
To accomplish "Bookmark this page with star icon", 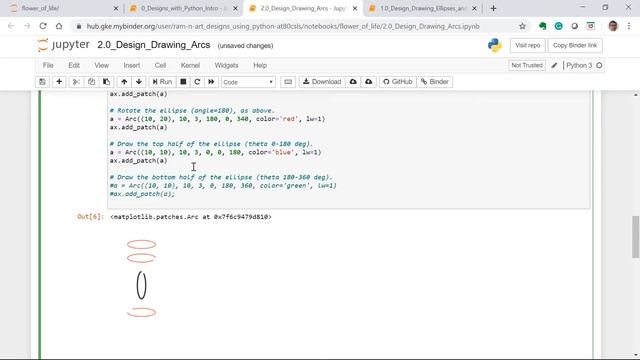I will tap(522, 26).
